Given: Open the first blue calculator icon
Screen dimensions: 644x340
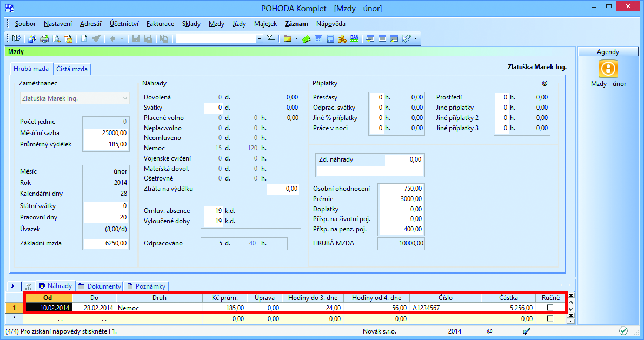Looking at the screenshot, I should [x=318, y=38].
